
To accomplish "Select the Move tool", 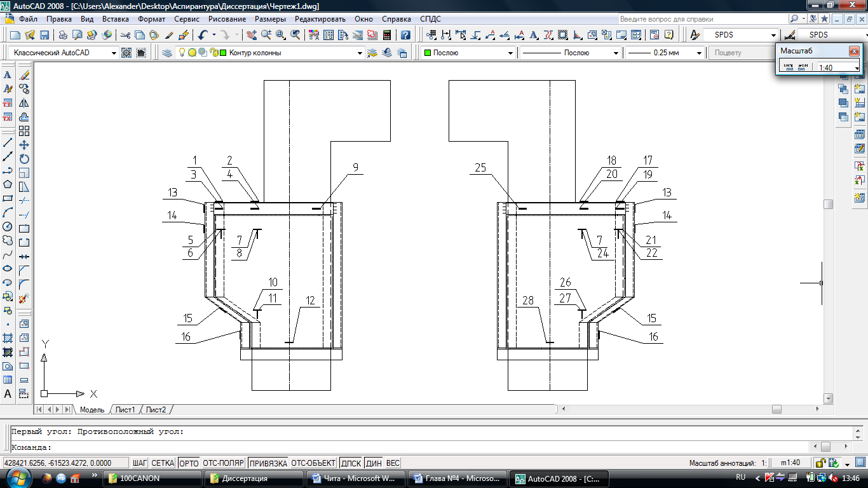I will tap(24, 145).
